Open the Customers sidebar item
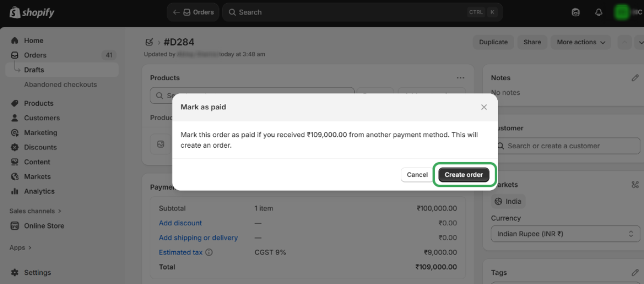 (x=42, y=118)
